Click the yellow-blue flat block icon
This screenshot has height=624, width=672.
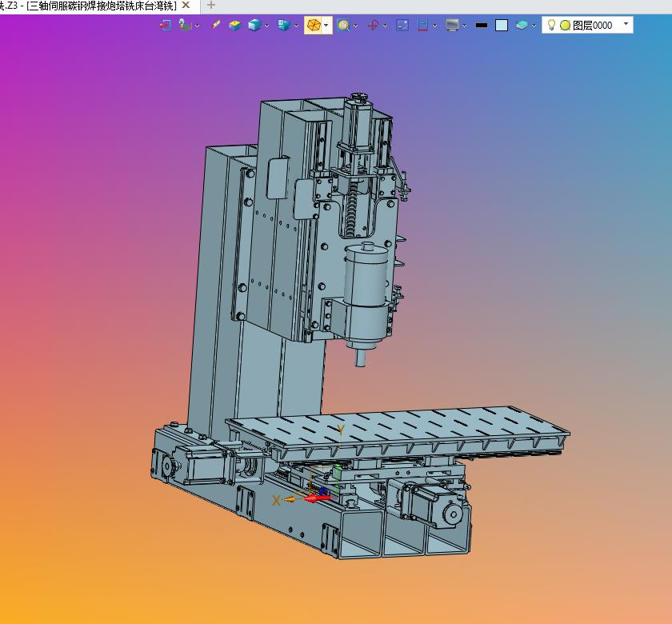click(x=235, y=26)
